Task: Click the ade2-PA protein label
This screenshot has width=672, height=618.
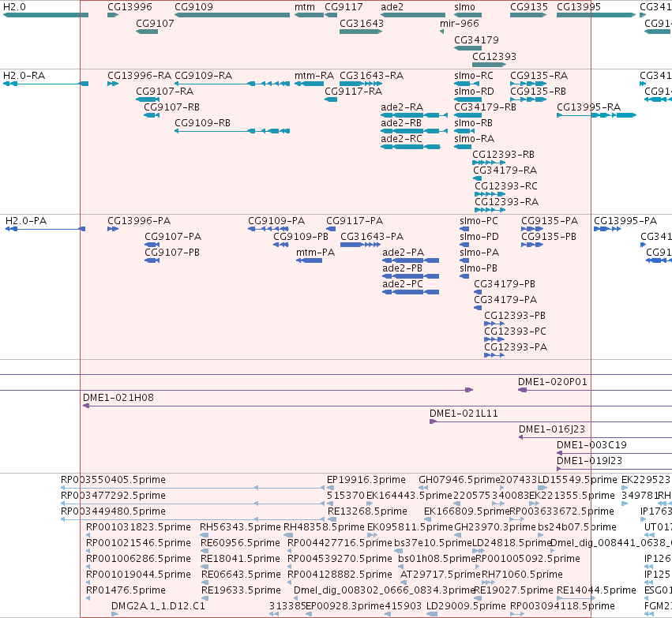Action: pos(403,253)
